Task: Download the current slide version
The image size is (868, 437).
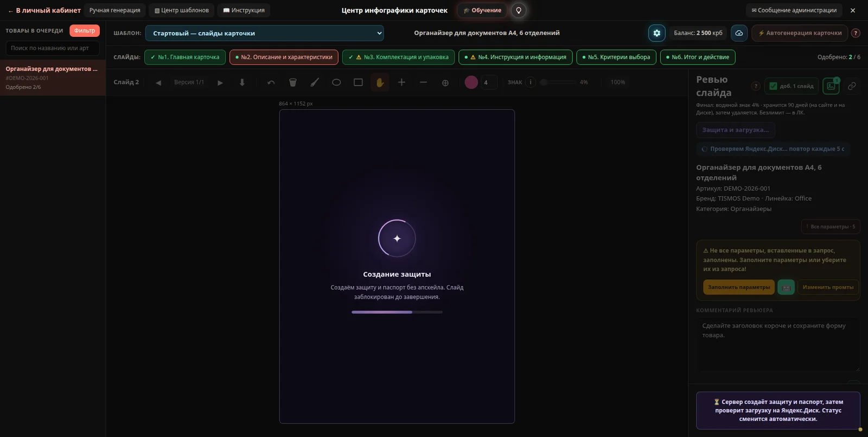Action: (x=242, y=82)
